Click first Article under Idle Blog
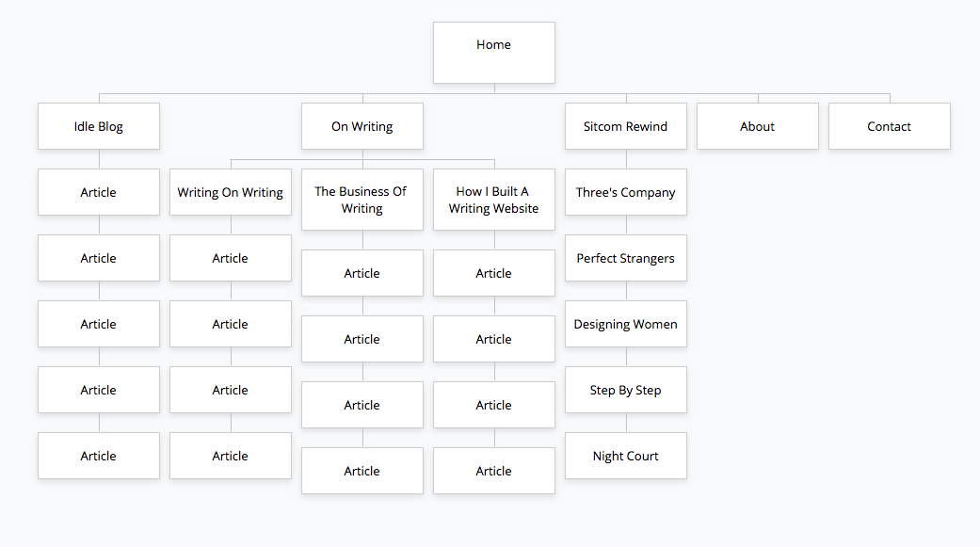The height and width of the screenshot is (547, 980). (99, 192)
